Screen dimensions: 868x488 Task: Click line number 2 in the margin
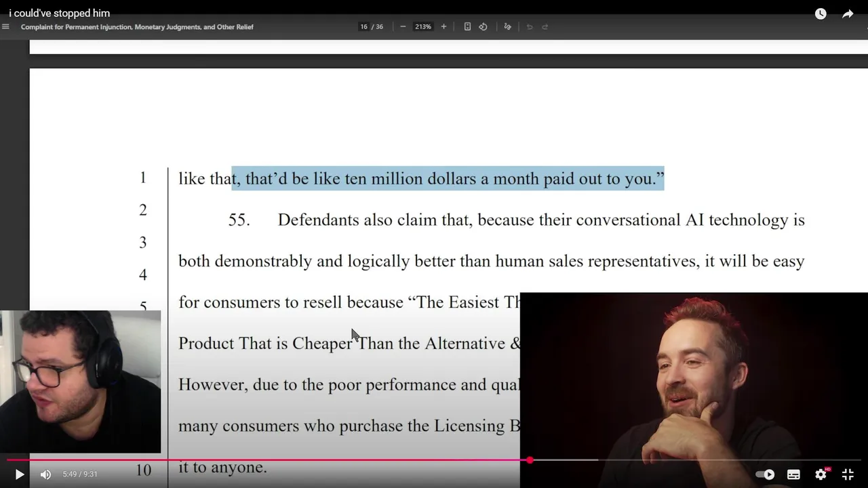tap(143, 210)
